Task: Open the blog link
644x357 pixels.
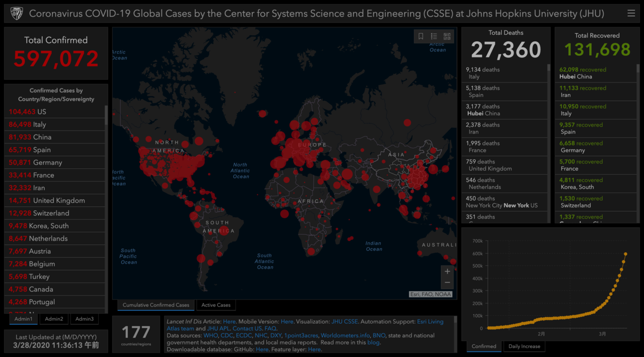Action: pyautogui.click(x=373, y=343)
